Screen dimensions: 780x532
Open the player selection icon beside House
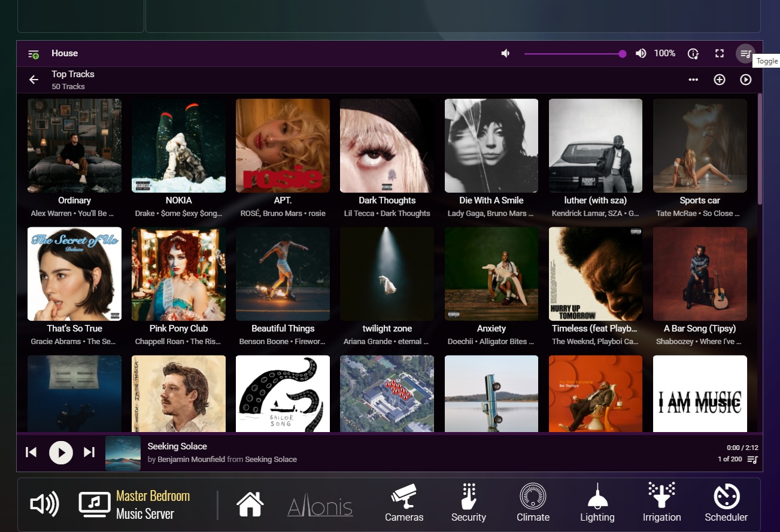pyautogui.click(x=34, y=54)
